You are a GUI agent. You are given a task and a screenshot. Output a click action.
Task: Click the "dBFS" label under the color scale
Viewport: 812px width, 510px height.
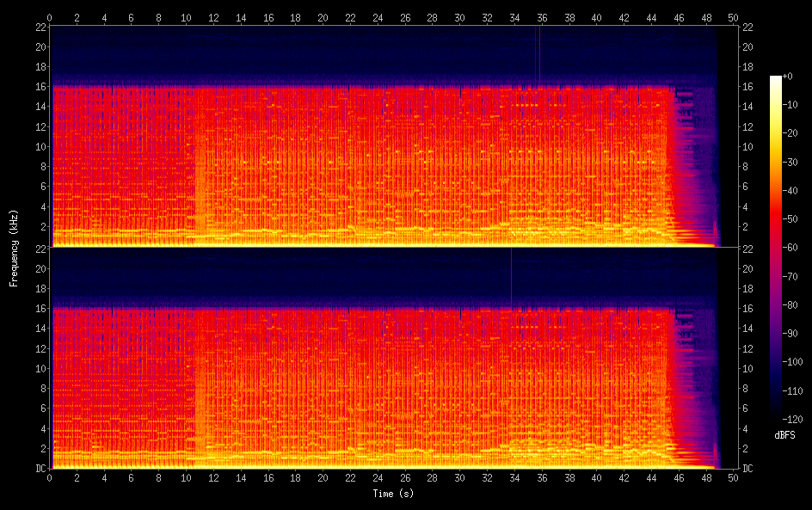tap(784, 436)
